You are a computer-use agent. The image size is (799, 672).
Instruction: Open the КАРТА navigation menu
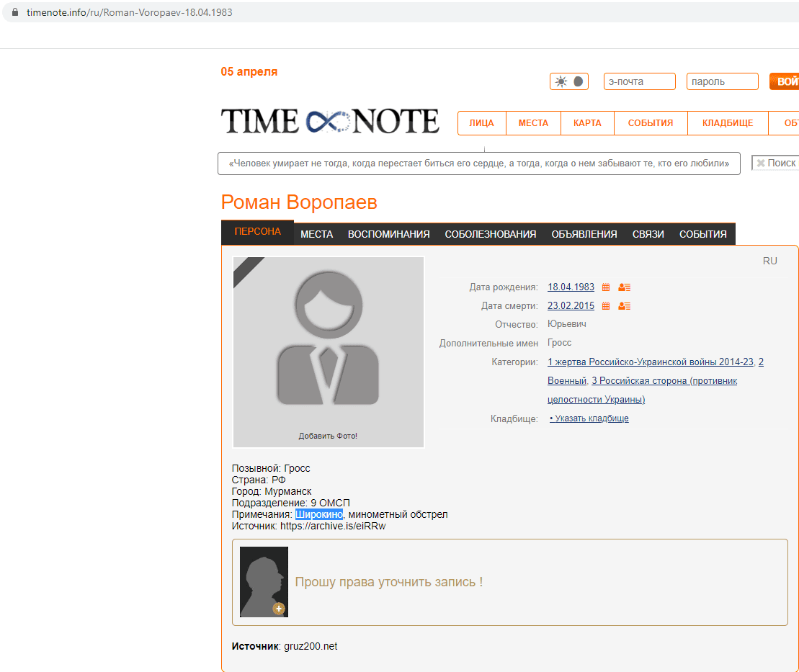[x=587, y=123]
